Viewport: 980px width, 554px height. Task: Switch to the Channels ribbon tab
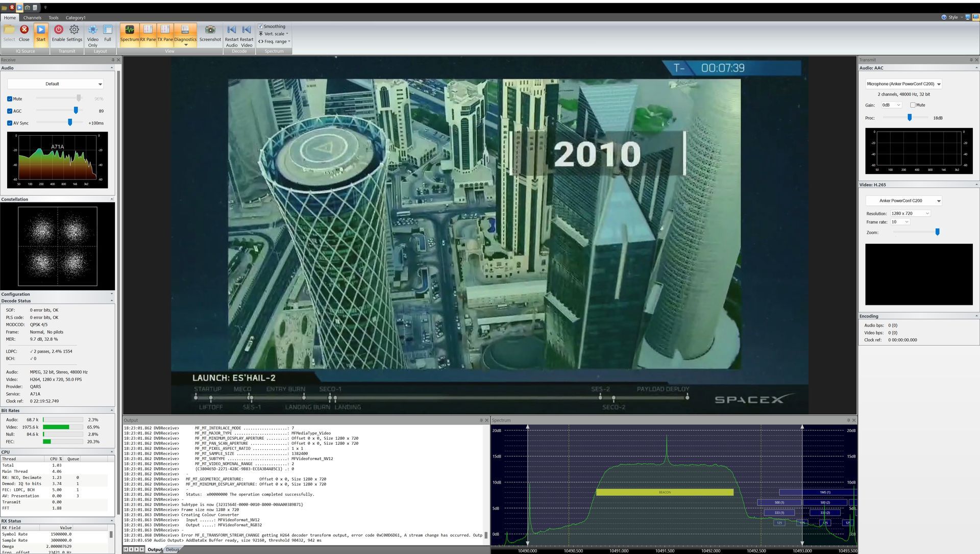[32, 17]
